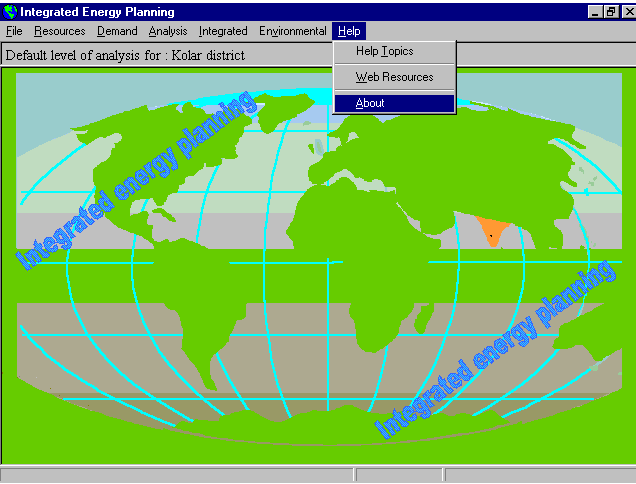
Task: Close the Integrated Energy Planning window
Action: click(x=625, y=12)
